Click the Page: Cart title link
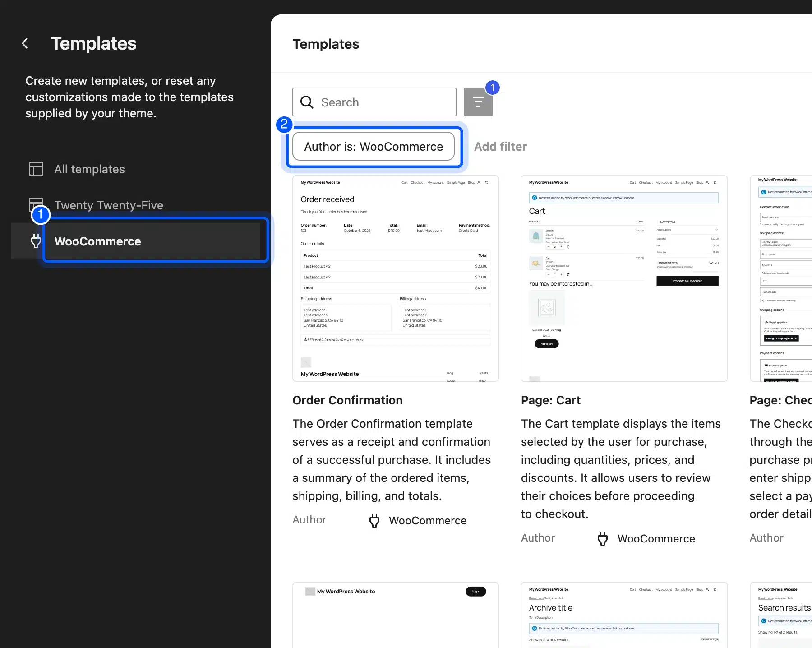 click(551, 400)
